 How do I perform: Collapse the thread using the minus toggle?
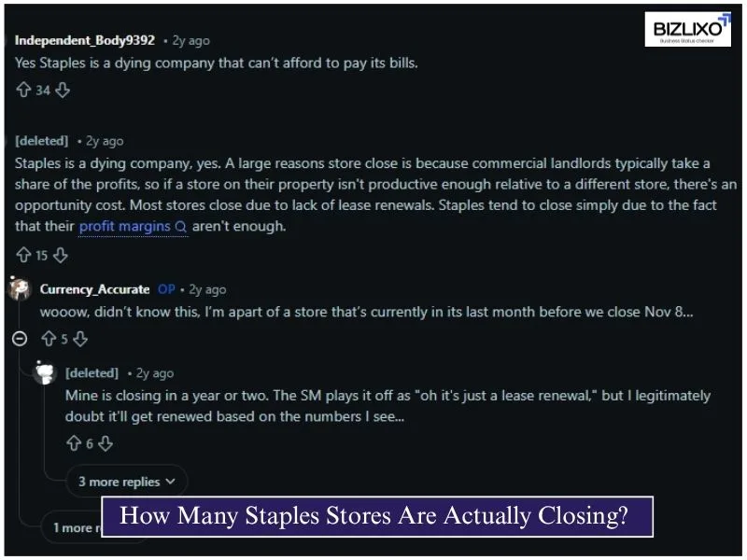click(x=19, y=339)
